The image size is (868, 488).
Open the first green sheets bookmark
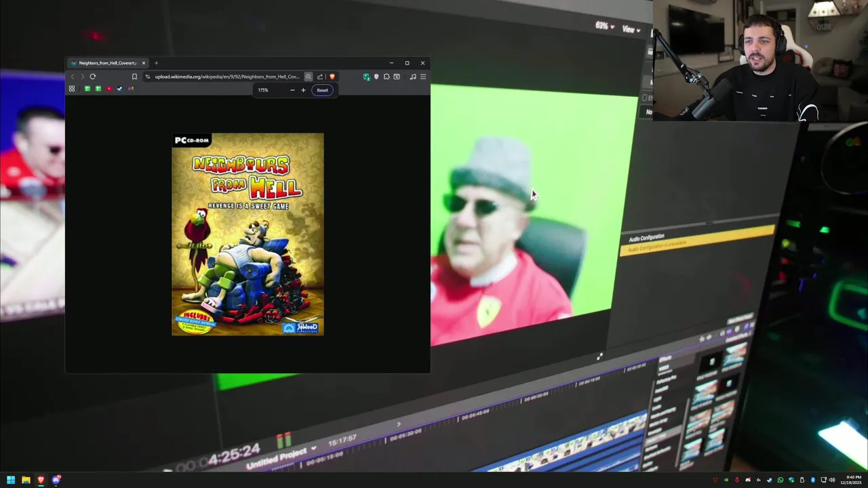(87, 89)
